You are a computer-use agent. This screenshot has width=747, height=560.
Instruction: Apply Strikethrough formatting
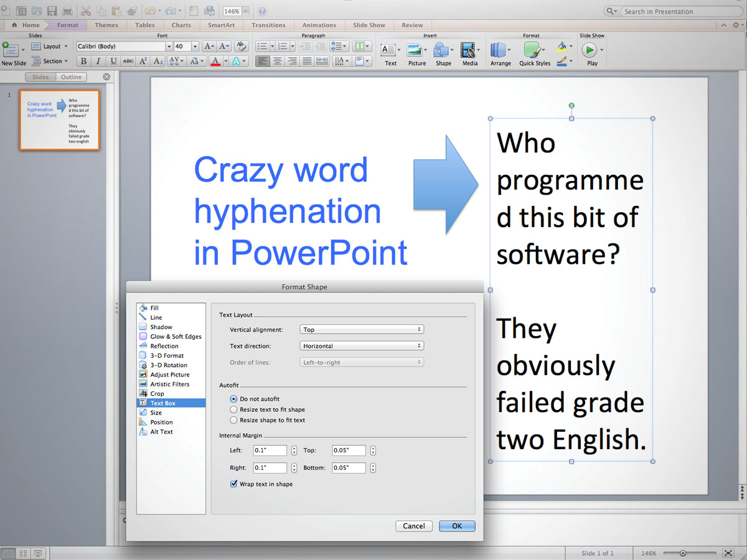[128, 61]
